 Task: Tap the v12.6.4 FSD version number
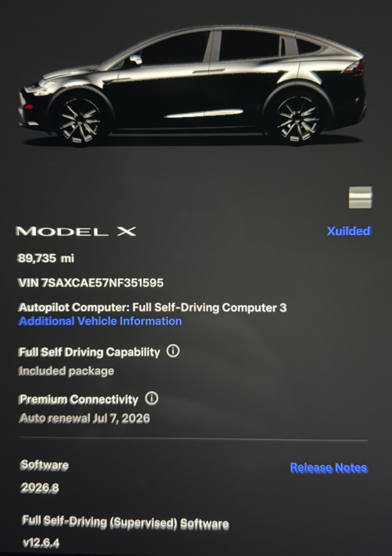(41, 543)
